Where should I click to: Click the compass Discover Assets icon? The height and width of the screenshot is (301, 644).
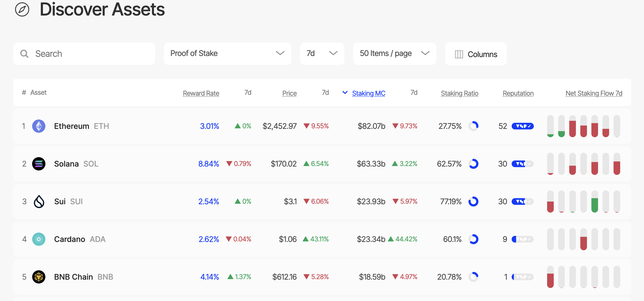tap(22, 10)
